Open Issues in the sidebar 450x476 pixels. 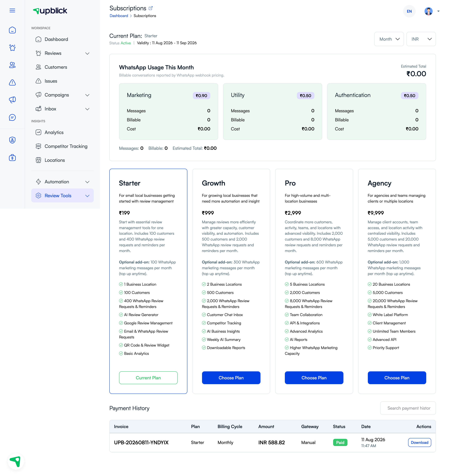(62, 81)
